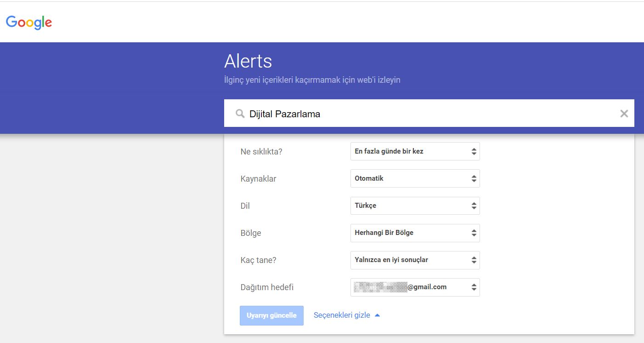Click the Dijital Pazarlama search field
Screen dimensions: 644x343
coord(429,114)
